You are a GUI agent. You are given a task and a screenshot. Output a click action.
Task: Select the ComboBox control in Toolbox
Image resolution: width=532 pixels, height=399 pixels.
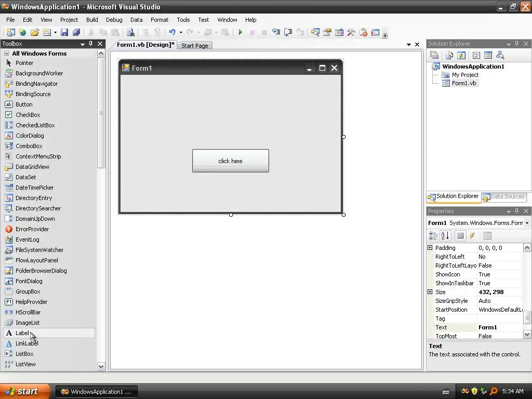point(49,146)
